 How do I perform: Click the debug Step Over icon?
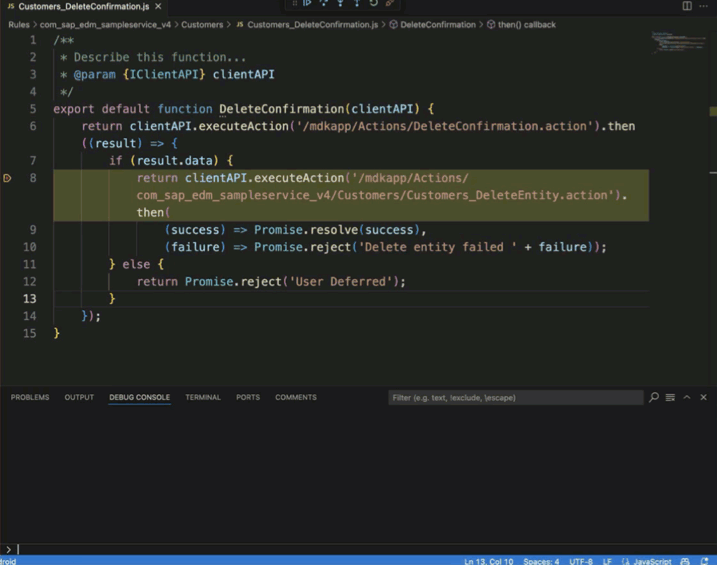pos(324,3)
